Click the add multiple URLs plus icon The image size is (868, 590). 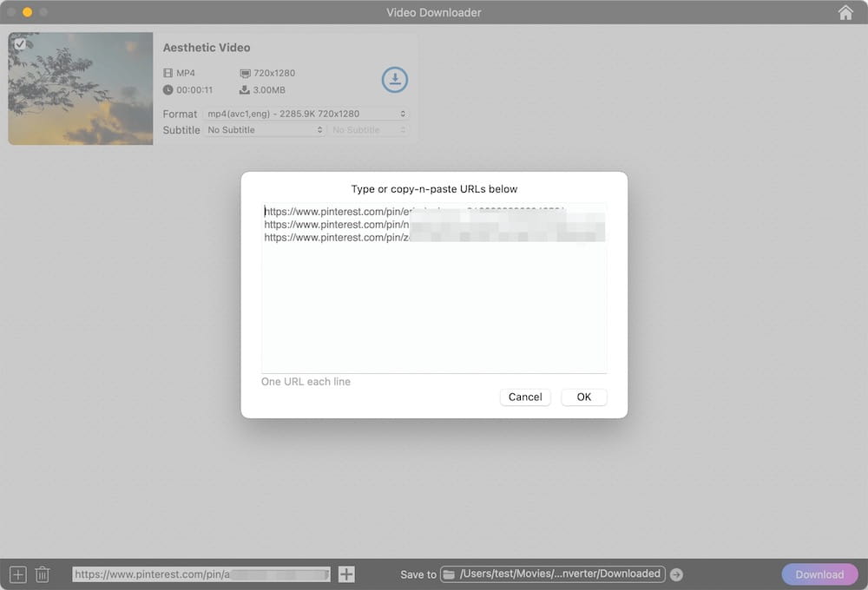(17, 574)
